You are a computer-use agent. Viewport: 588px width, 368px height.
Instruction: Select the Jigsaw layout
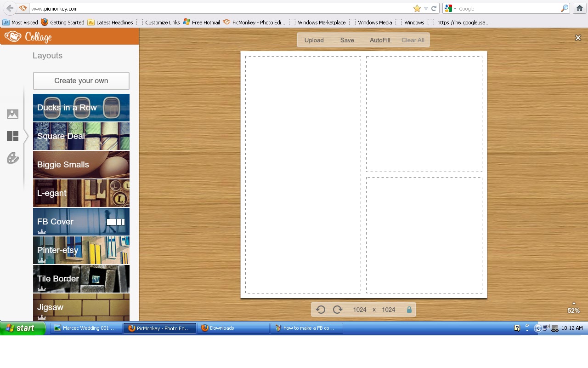click(81, 307)
